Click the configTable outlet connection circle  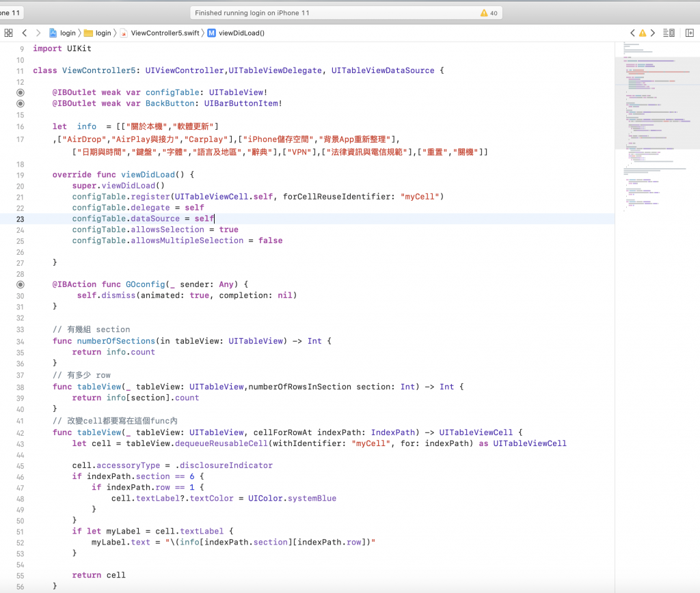pos(21,92)
